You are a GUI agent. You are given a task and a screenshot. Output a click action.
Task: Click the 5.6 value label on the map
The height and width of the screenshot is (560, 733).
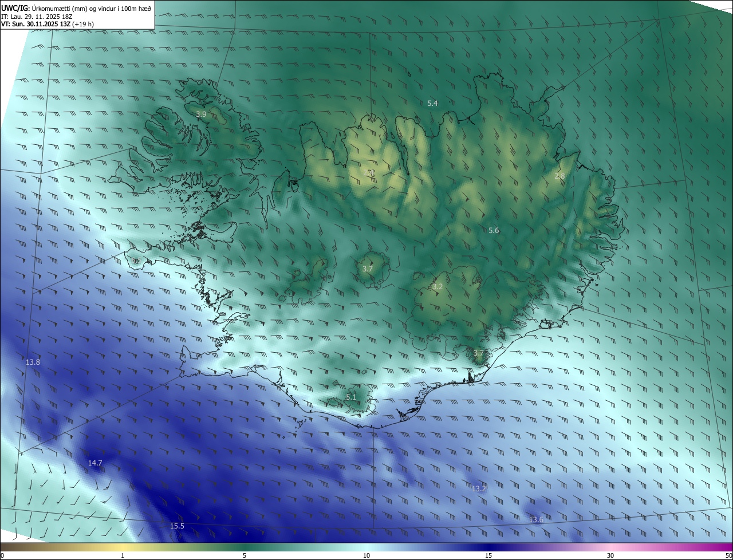click(x=494, y=230)
